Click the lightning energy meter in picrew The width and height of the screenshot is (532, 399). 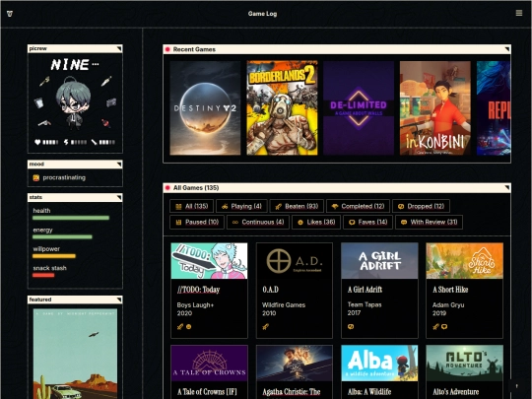[75, 142]
